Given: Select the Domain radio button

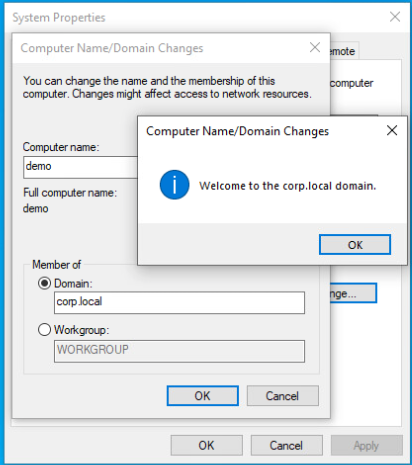Looking at the screenshot, I should (44, 283).
